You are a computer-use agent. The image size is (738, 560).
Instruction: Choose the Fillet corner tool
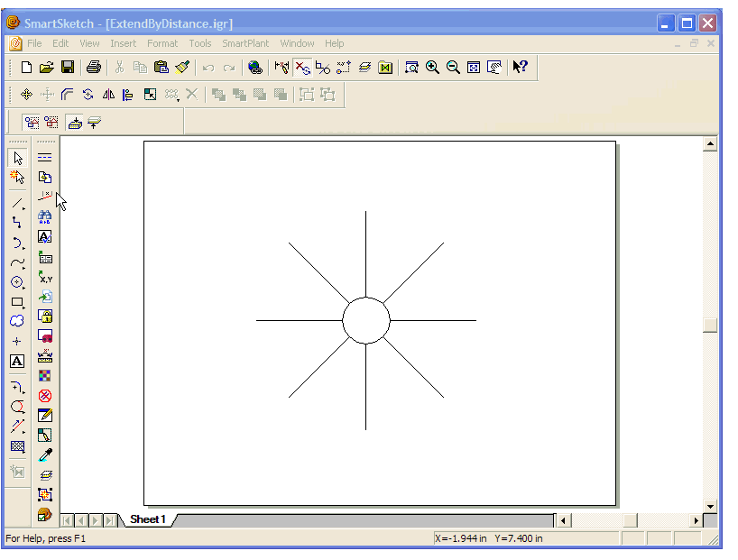point(68,95)
